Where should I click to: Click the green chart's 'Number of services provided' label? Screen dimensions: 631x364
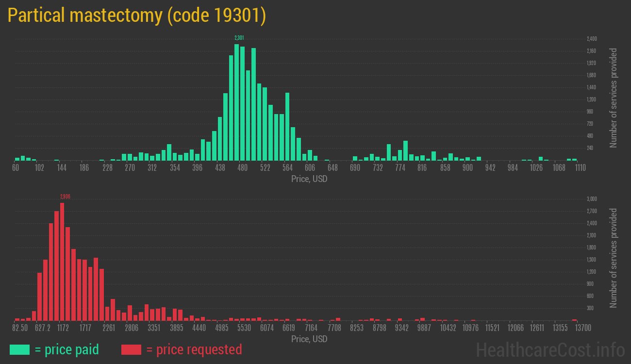[x=614, y=98]
